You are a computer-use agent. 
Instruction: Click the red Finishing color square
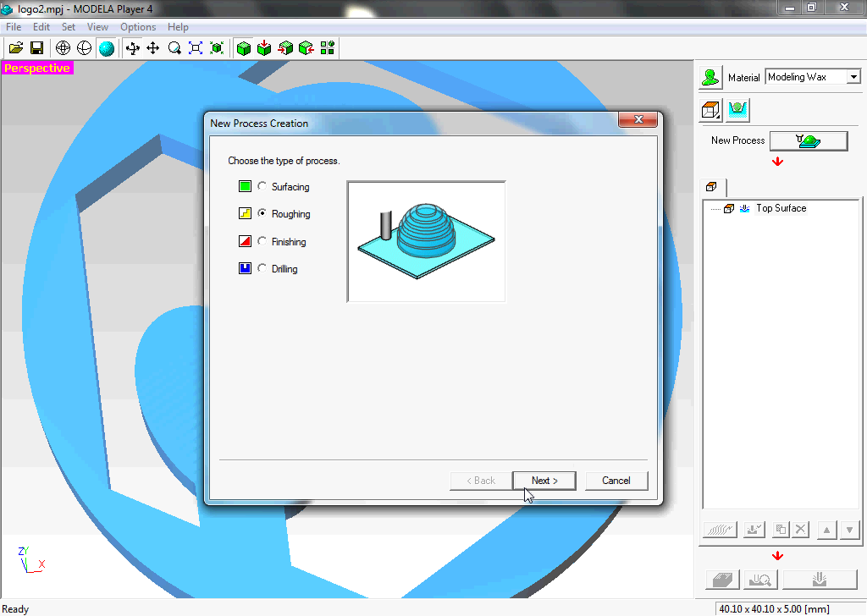[x=245, y=241]
